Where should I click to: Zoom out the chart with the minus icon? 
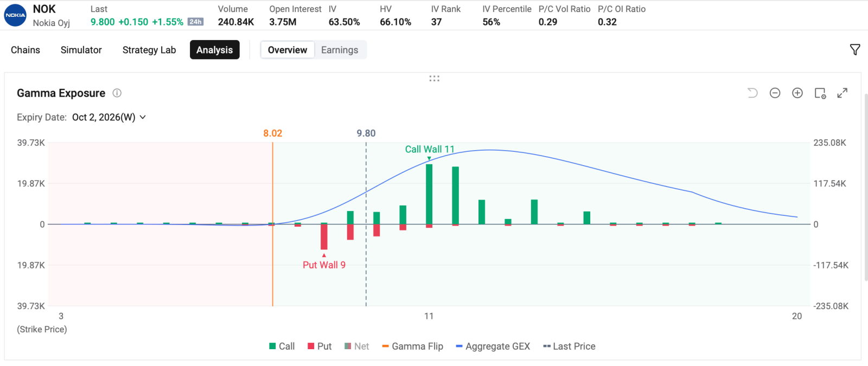pyautogui.click(x=775, y=93)
